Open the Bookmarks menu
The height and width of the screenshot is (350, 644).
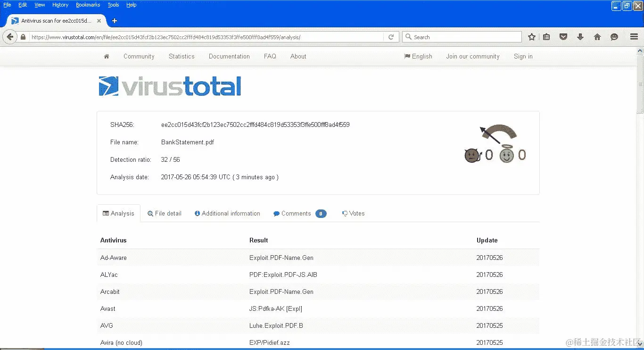click(x=88, y=5)
